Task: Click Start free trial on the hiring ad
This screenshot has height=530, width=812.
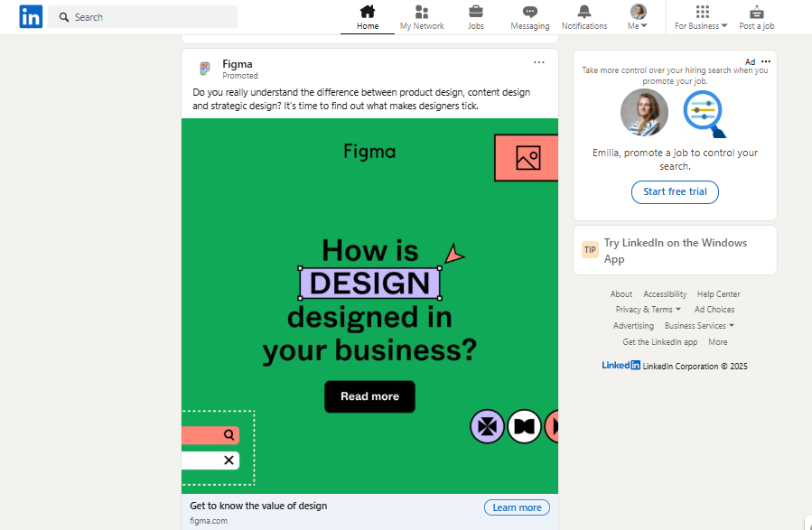Action: click(x=675, y=192)
